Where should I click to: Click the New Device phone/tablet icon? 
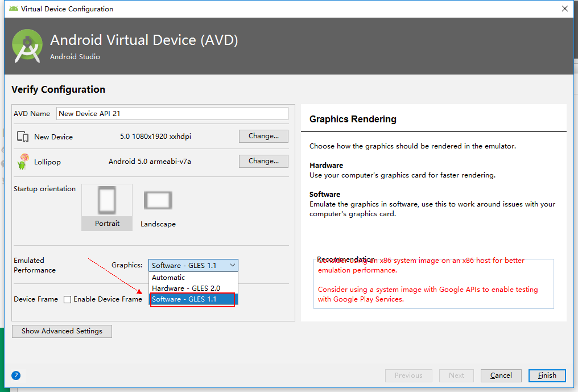click(23, 137)
